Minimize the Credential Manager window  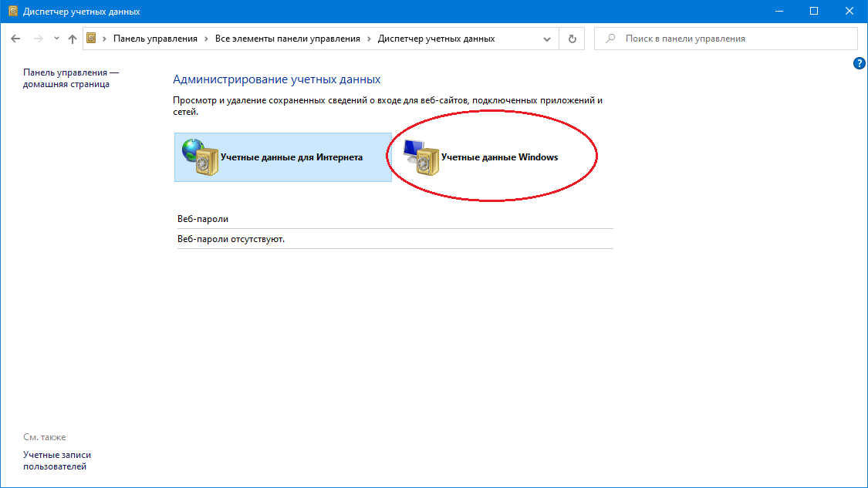click(778, 11)
